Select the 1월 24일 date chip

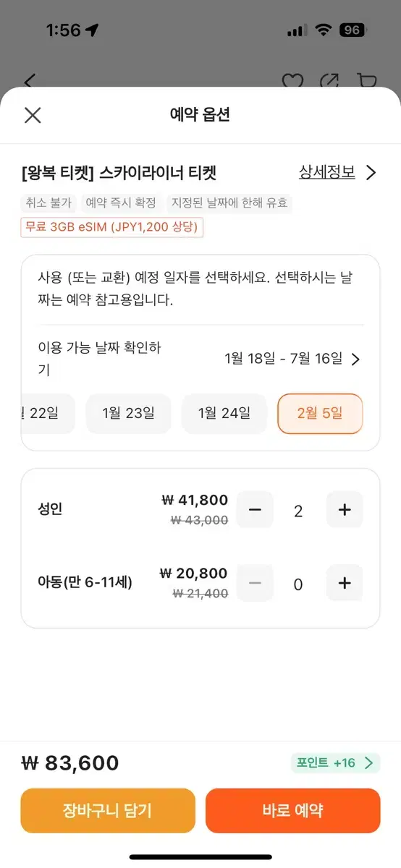click(224, 414)
